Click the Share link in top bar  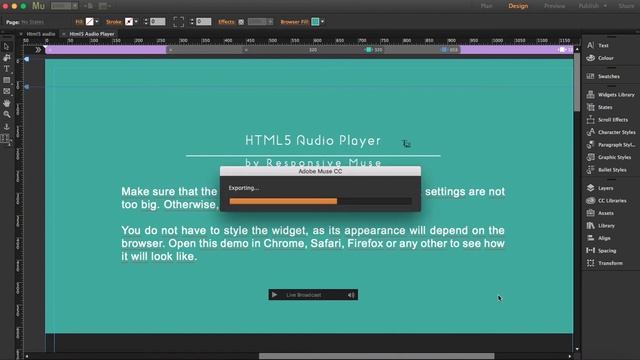[626, 6]
